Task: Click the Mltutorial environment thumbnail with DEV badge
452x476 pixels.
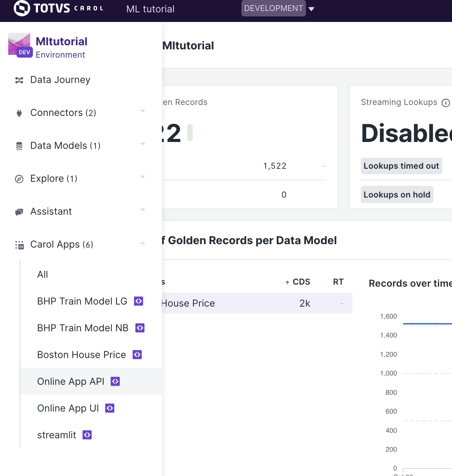Action: pyautogui.click(x=20, y=45)
